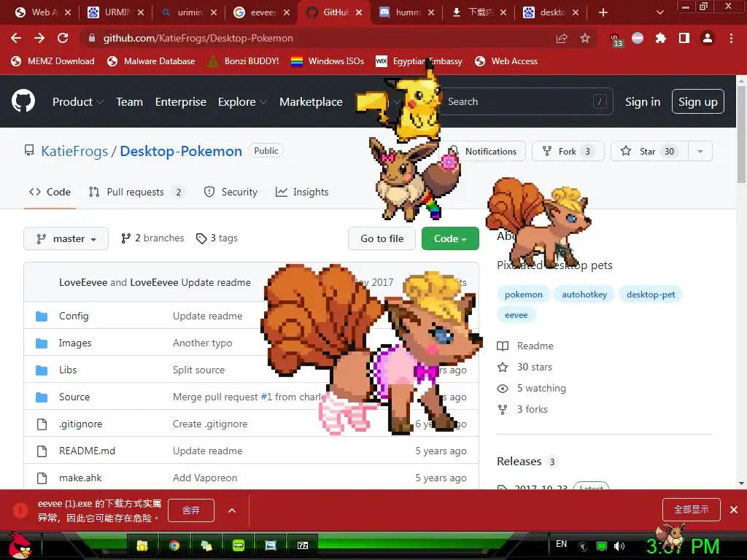View the 2 branches link
The height and width of the screenshot is (560, 747).
tap(152, 238)
